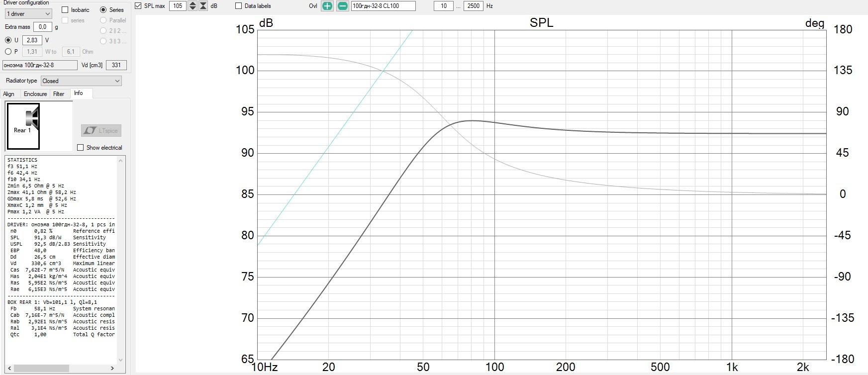The image size is (868, 375).
Task: Enable the Show electrical checkbox
Action: coord(81,148)
